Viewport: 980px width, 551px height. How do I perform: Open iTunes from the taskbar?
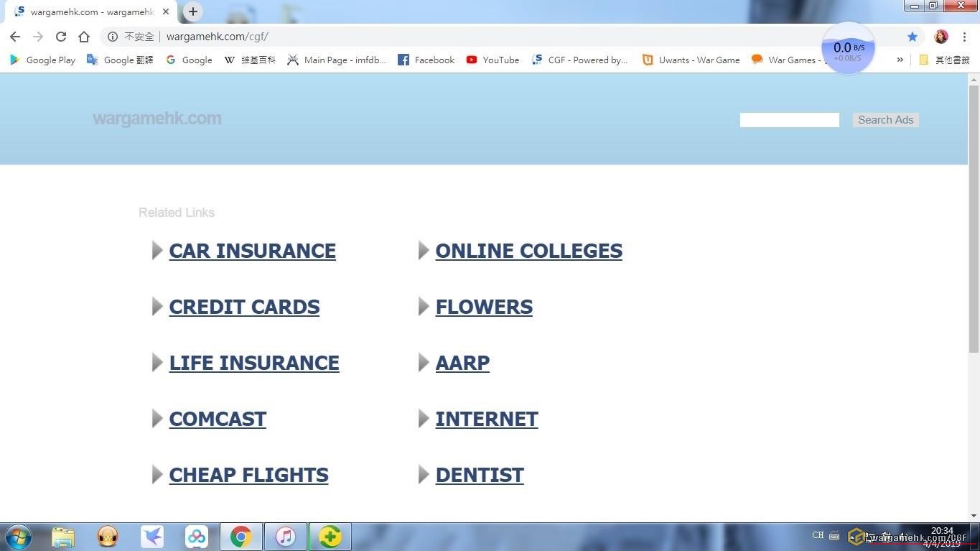[286, 537]
